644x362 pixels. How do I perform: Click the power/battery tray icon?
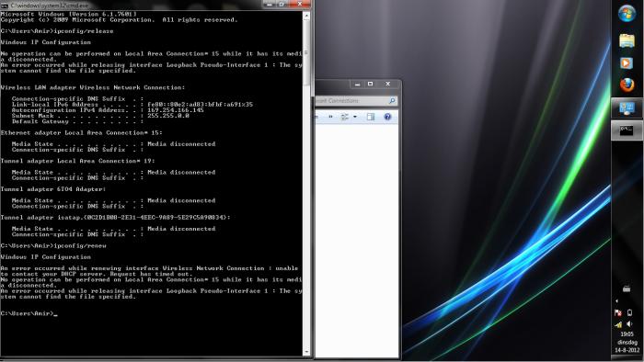[x=629, y=312]
